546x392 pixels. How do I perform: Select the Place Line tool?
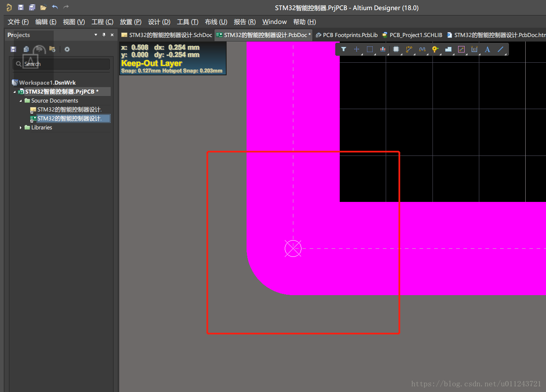[500, 49]
